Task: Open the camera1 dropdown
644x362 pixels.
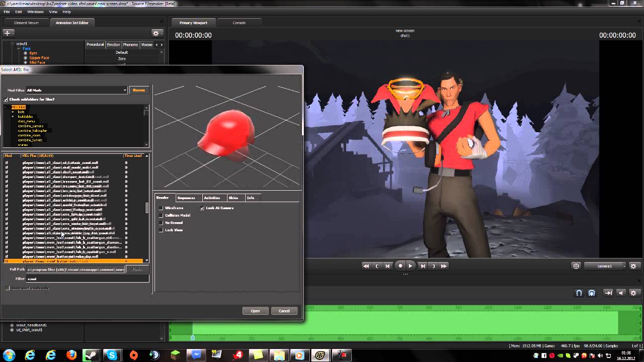Action: (605, 266)
